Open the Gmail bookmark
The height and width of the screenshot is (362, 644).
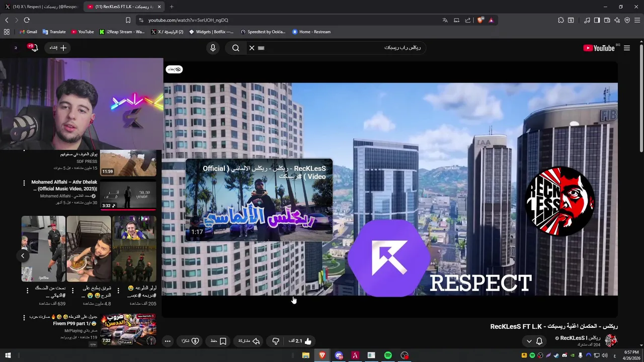click(x=28, y=32)
